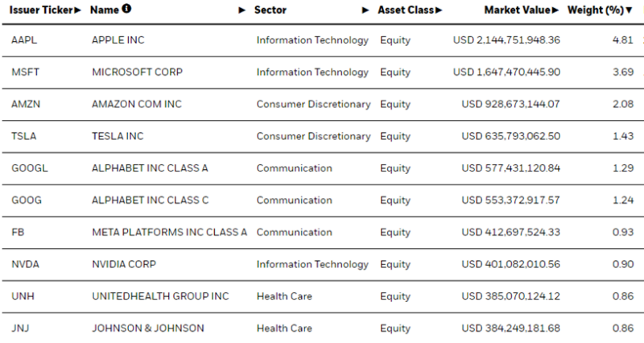The height and width of the screenshot is (343, 644).
Task: Select the JOHNSON & JOHNSON row
Action: pyautogui.click(x=322, y=329)
